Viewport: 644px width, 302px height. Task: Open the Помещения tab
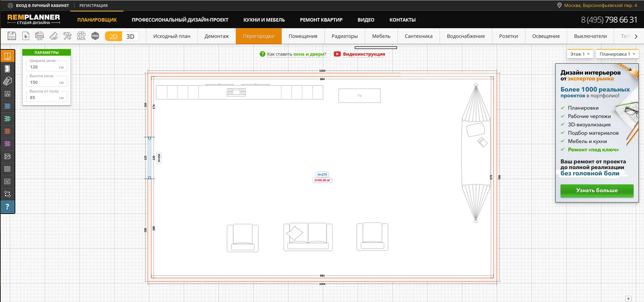[303, 36]
